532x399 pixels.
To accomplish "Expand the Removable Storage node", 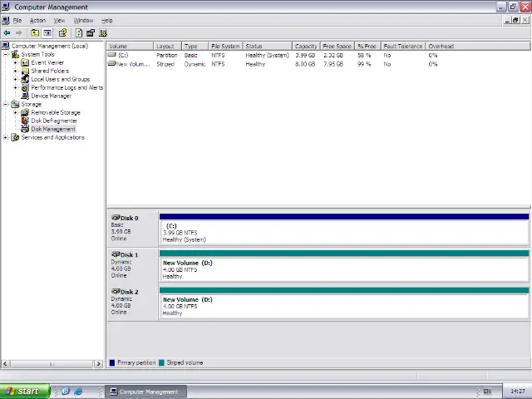I will tap(15, 112).
